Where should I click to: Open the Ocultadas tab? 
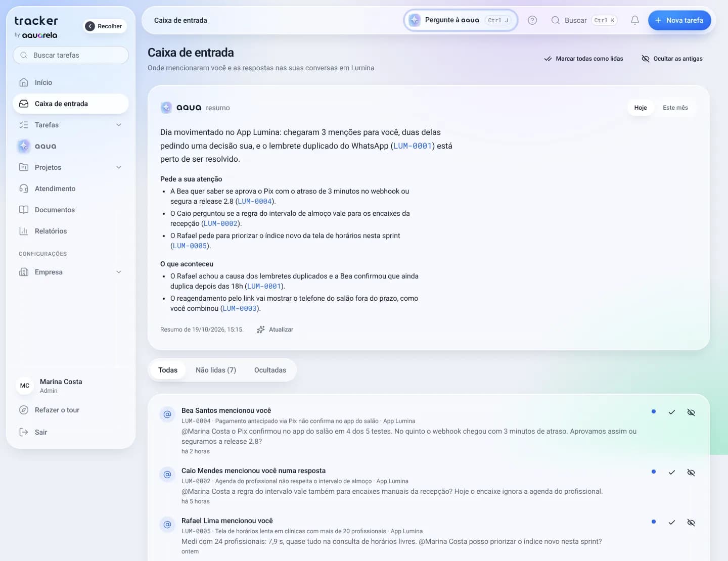click(270, 370)
